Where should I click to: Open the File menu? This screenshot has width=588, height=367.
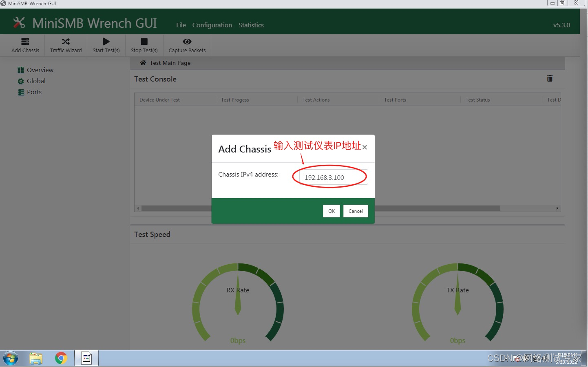[181, 25]
